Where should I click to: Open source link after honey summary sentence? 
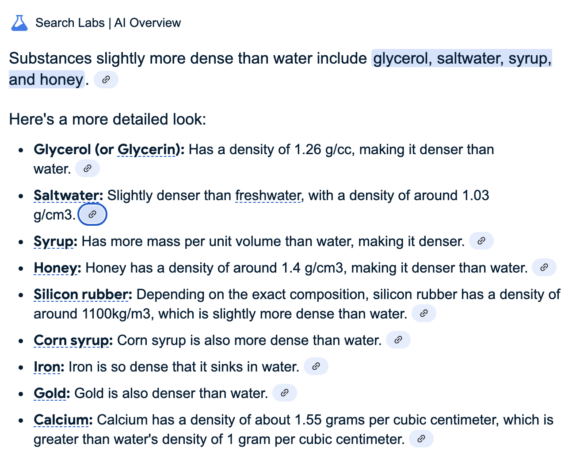click(106, 80)
